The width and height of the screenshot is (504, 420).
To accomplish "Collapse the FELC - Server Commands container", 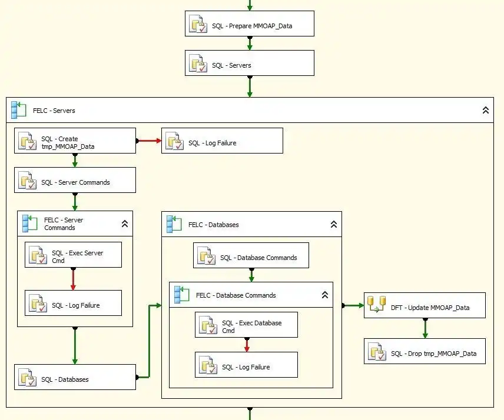I will 125,224.
